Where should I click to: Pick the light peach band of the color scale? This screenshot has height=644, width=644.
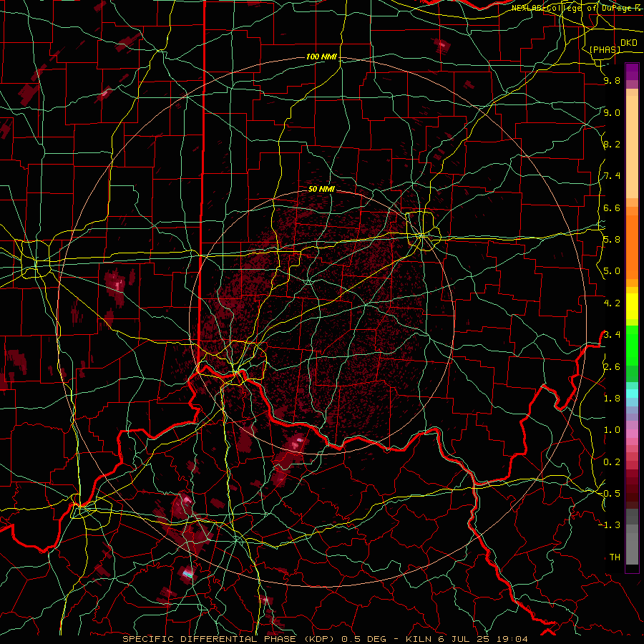pyautogui.click(x=632, y=148)
